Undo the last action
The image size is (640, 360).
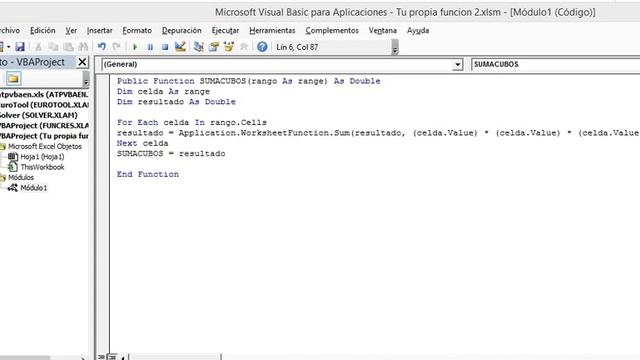[102, 47]
